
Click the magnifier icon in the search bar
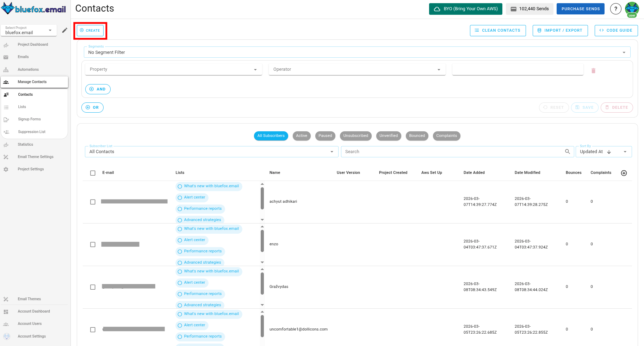click(568, 151)
